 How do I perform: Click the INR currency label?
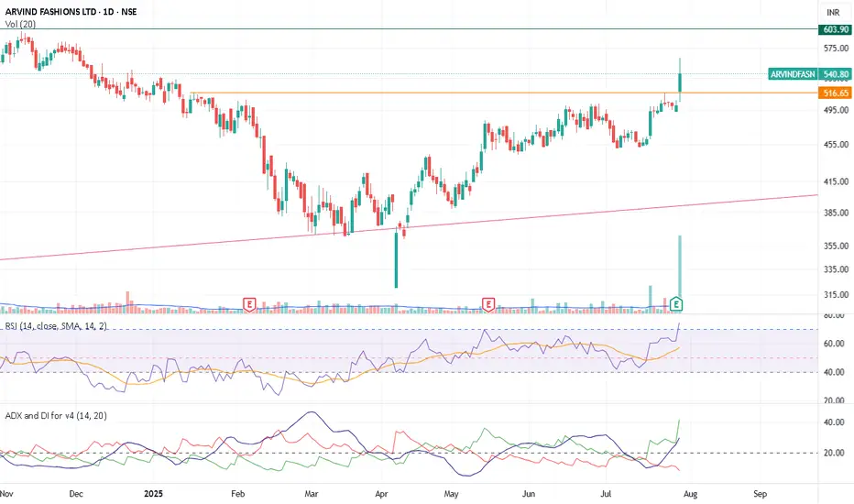pyautogui.click(x=833, y=12)
